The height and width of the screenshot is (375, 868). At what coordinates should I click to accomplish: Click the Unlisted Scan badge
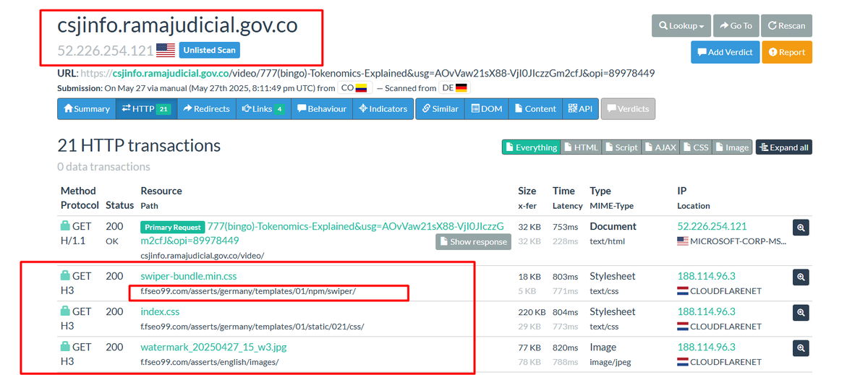[209, 50]
